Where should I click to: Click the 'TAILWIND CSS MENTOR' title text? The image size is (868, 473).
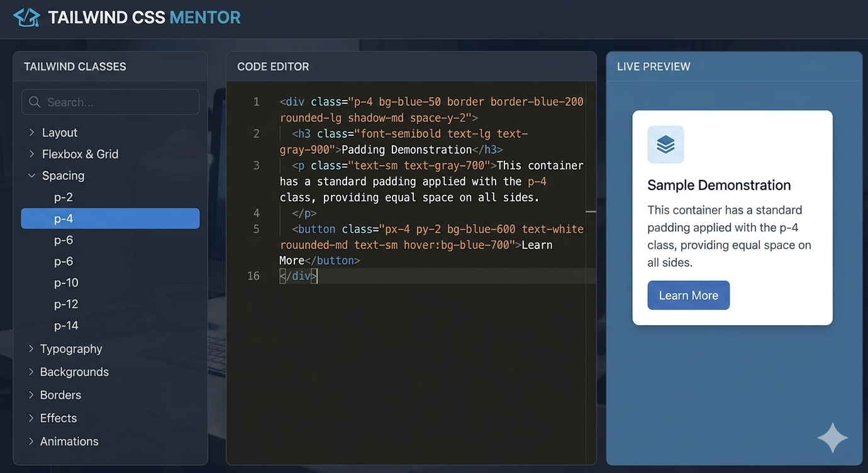144,17
